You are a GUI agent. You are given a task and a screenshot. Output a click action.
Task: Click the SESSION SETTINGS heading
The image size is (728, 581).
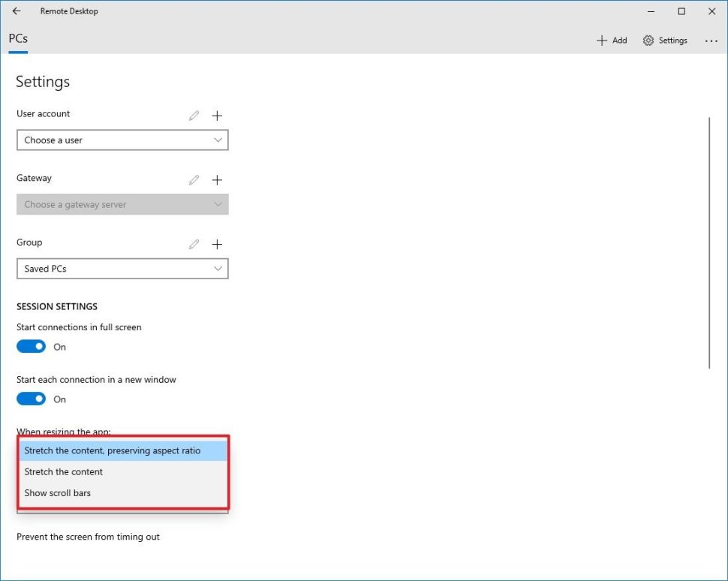pos(57,306)
